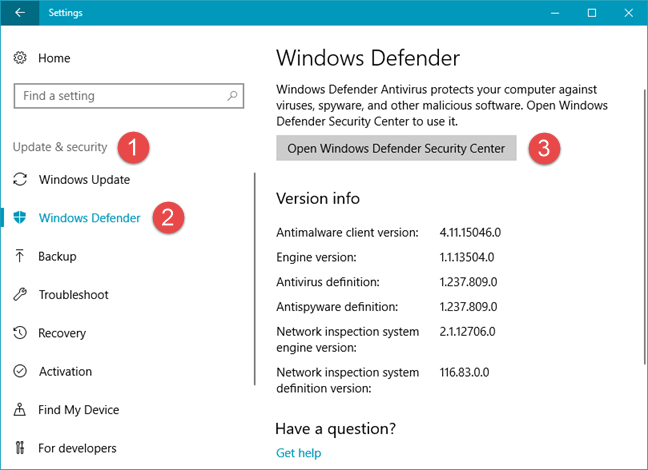
Task: Click the Have a question? heading
Action: pos(335,429)
